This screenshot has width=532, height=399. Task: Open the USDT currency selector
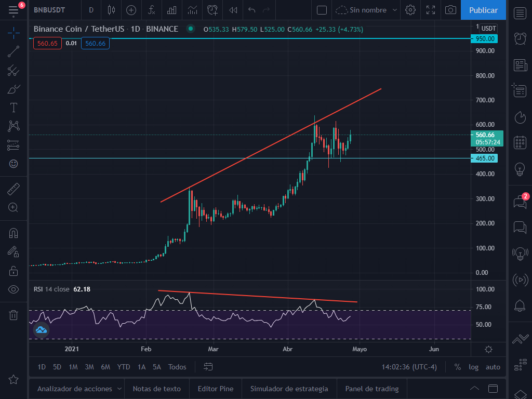pyautogui.click(x=488, y=29)
